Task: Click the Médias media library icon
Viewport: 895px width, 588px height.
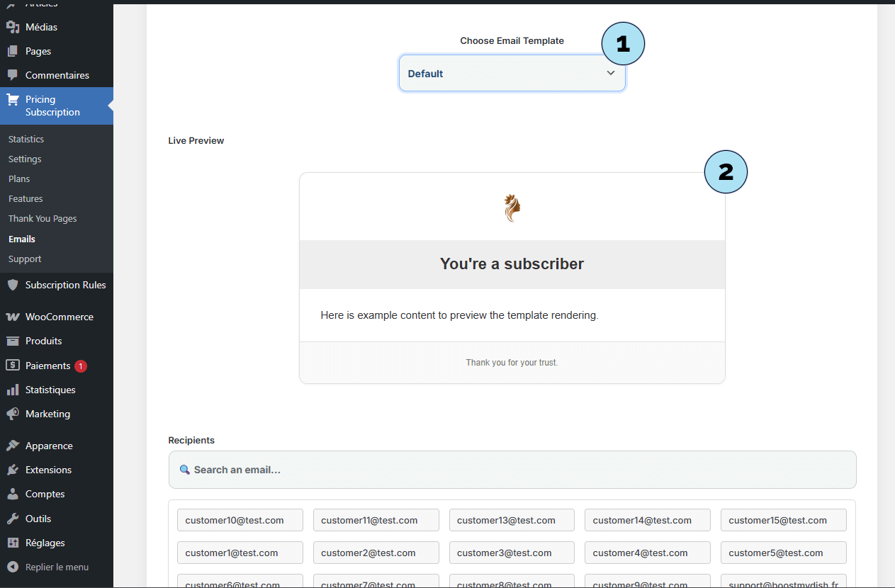Action: pyautogui.click(x=13, y=27)
